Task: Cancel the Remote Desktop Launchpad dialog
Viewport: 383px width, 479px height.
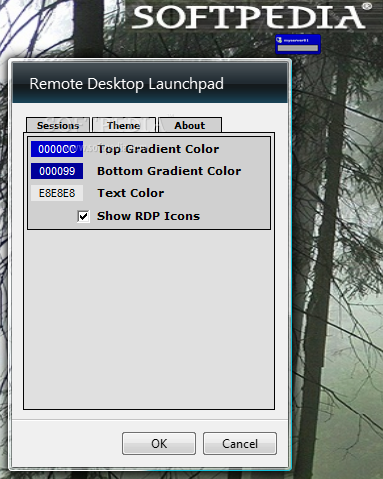Action: coord(240,444)
